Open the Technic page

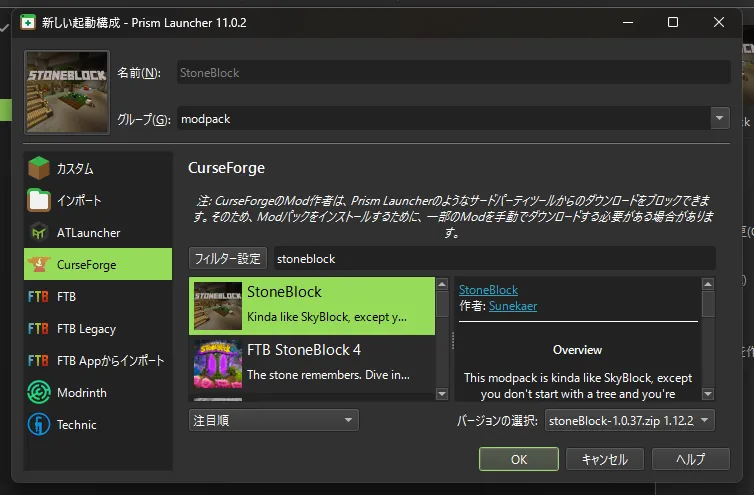point(98,424)
